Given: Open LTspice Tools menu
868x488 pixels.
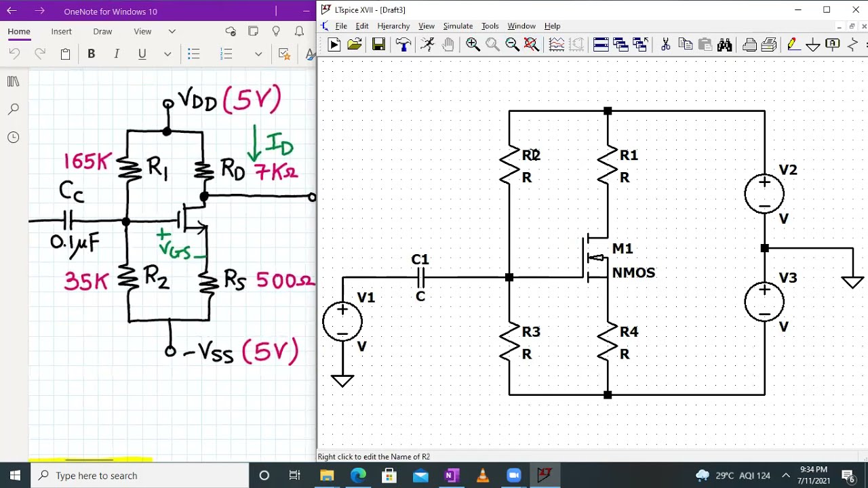Looking at the screenshot, I should [490, 26].
